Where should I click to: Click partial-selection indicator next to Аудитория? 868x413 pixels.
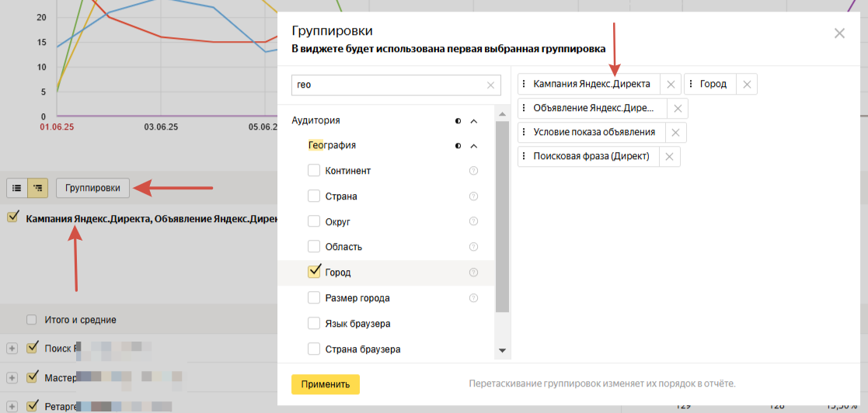coord(458,120)
